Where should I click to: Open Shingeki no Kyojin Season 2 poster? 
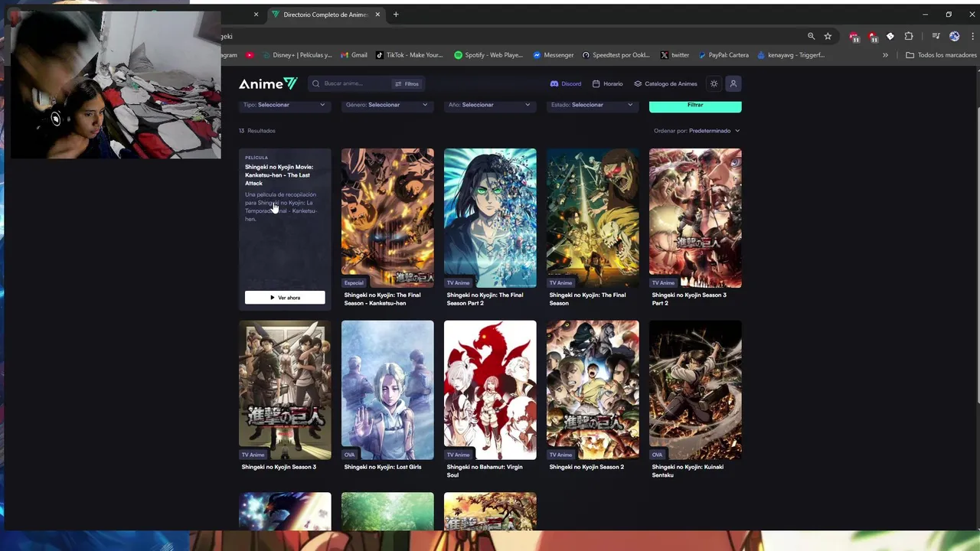[x=593, y=390]
